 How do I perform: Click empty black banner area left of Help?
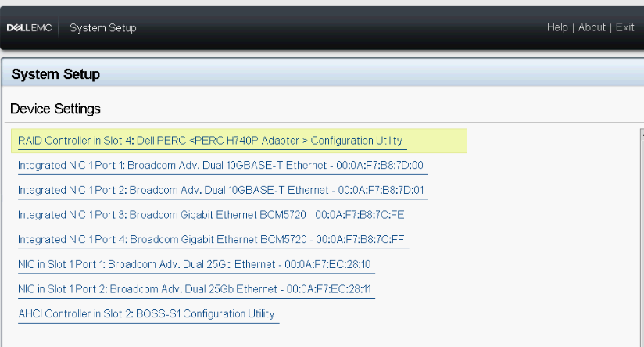(352, 27)
